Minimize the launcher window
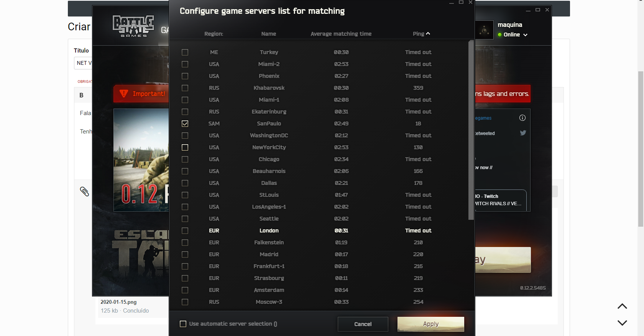The image size is (644, 336). coord(528,10)
